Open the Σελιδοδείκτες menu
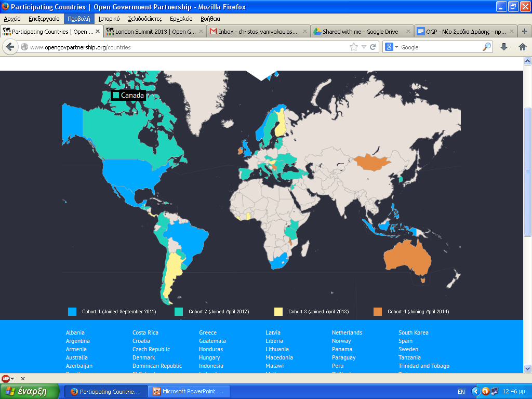532x399 pixels. point(145,19)
